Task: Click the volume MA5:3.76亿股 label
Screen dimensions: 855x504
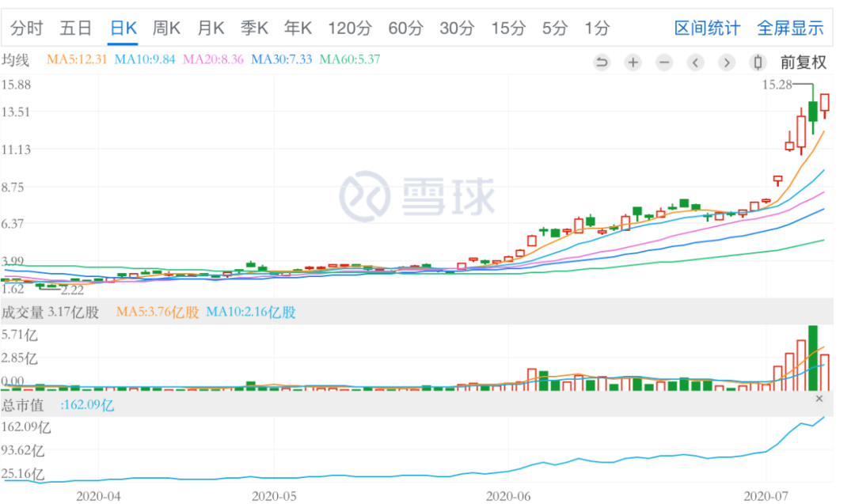Action: pyautogui.click(x=157, y=313)
